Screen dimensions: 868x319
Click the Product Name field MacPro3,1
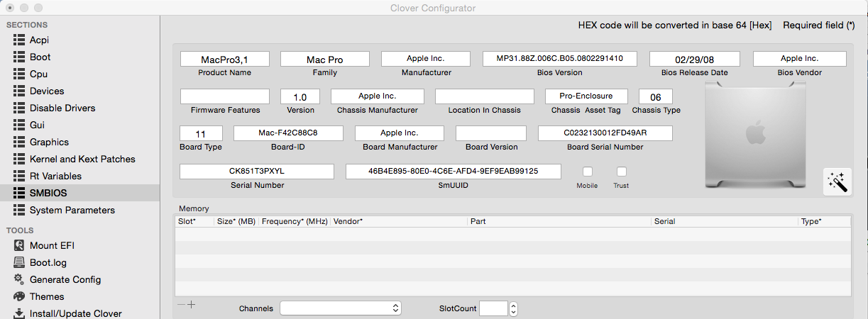tap(224, 59)
